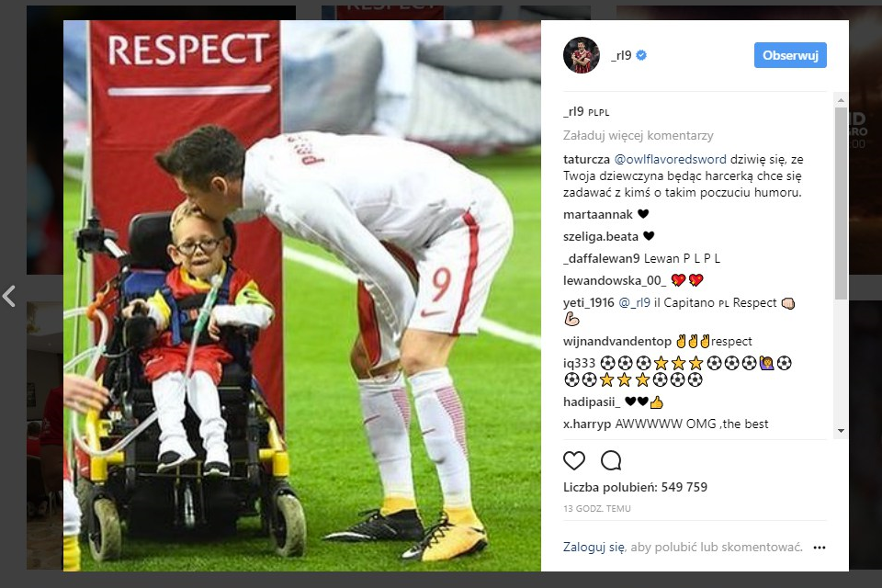The height and width of the screenshot is (588, 882).
Task: Open the yeti_1916 commenter profile
Action: click(x=588, y=302)
